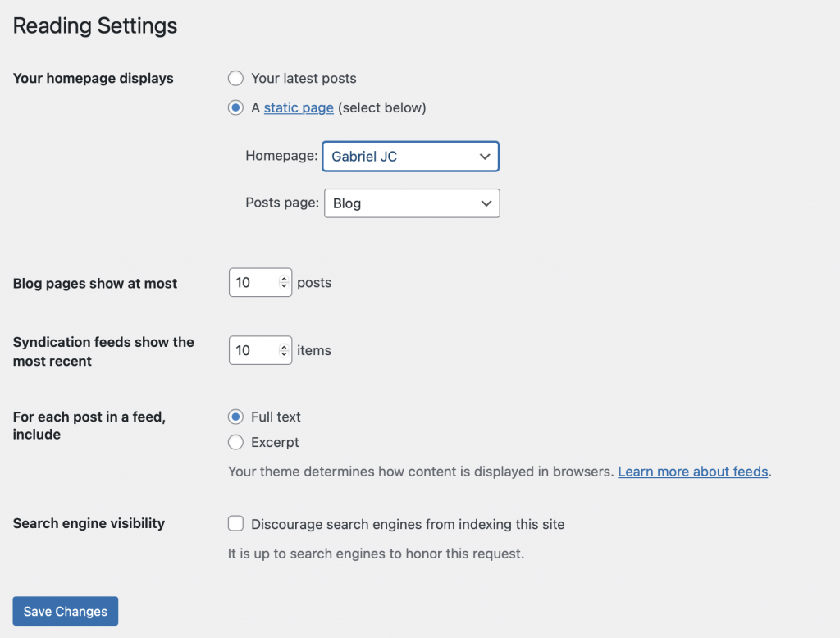Choose 'Full text' for feed posts

click(236, 417)
